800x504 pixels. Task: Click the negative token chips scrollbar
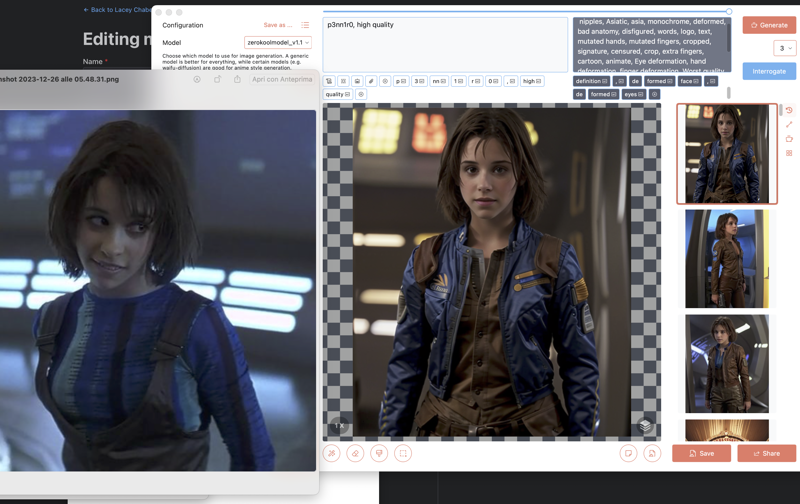[729, 92]
